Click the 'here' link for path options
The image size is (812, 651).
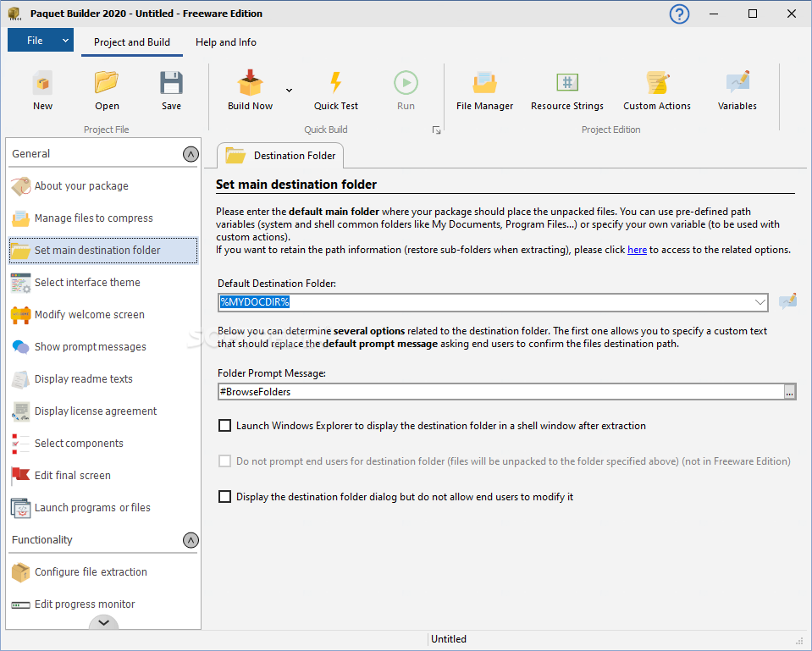[637, 250]
